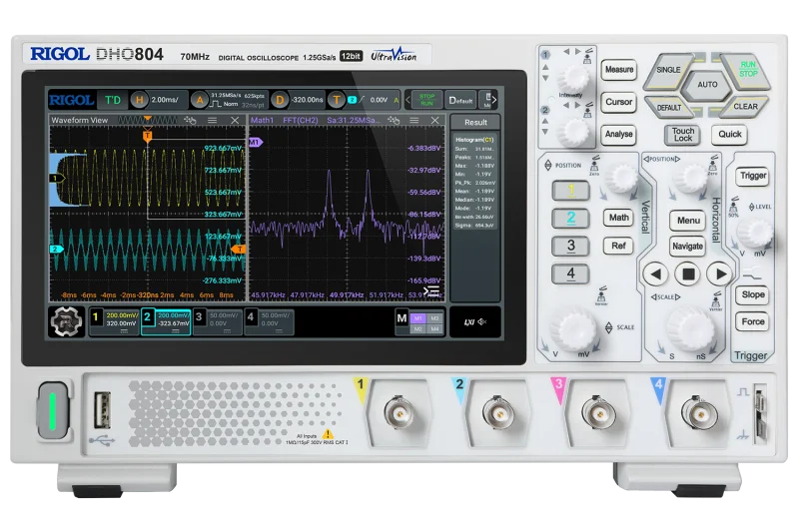
Task: Select the cyan channel 2 ground marker
Action: (56, 249)
